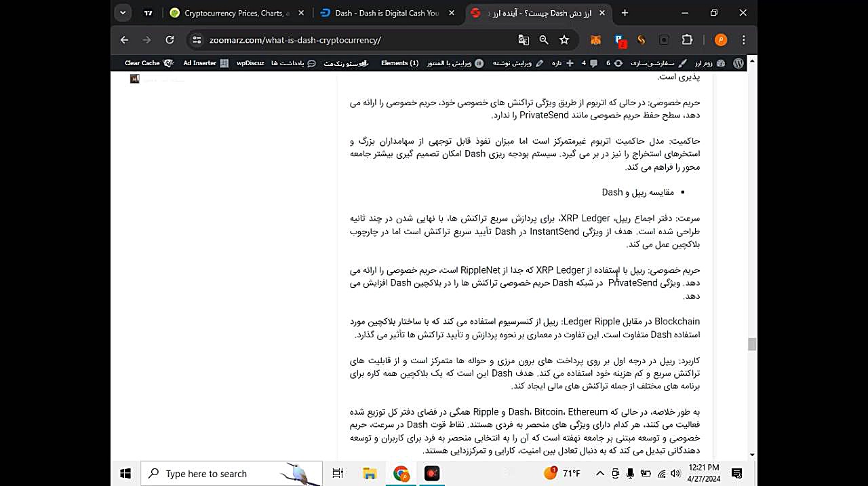Open the updates icon showing 6
This screenshot has height=486, width=868.
point(614,63)
